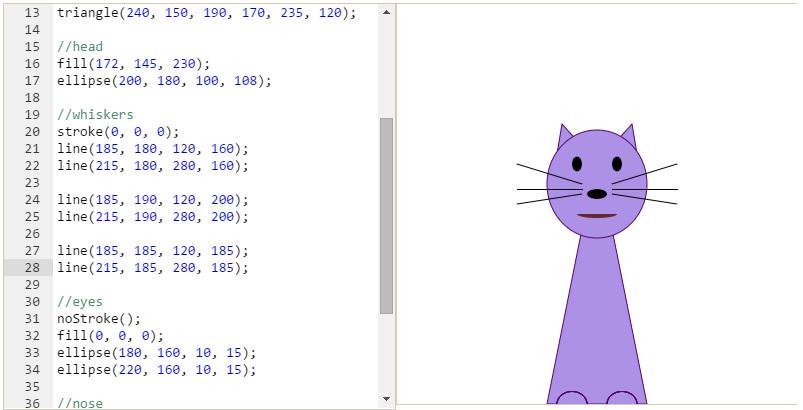The height and width of the screenshot is (410, 803).
Task: Click the //eyes comment line
Action: click(80, 302)
